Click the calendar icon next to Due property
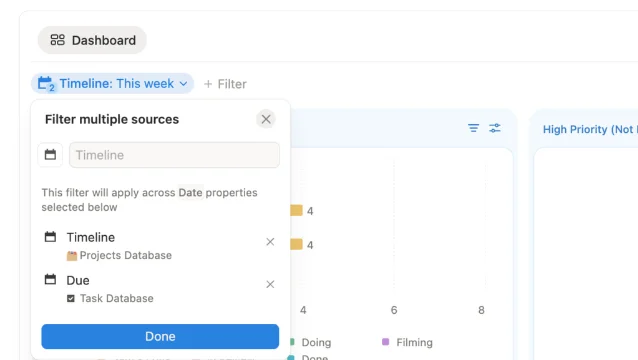 point(50,279)
